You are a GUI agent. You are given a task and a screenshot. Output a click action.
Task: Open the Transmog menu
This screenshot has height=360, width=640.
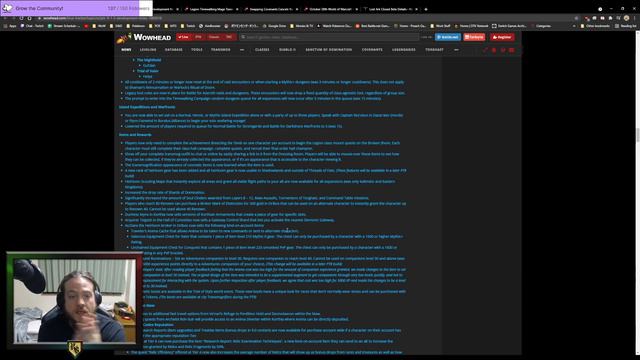tap(220, 50)
